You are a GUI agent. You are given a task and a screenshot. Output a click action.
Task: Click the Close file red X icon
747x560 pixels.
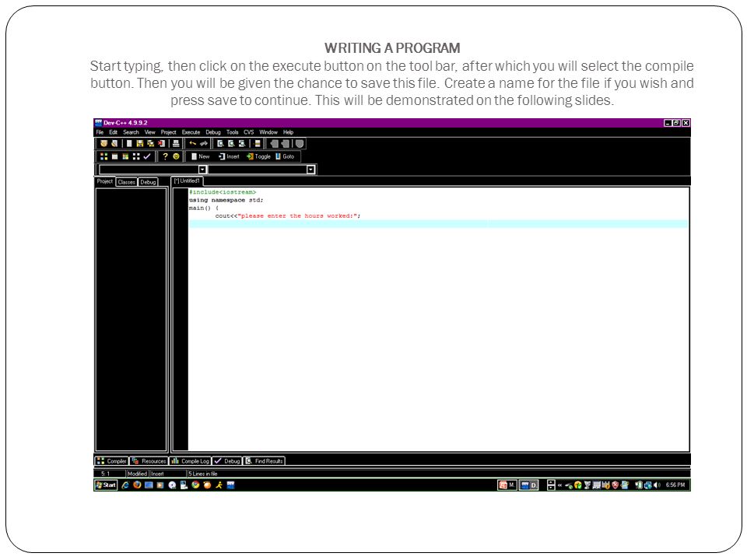[x=162, y=143]
